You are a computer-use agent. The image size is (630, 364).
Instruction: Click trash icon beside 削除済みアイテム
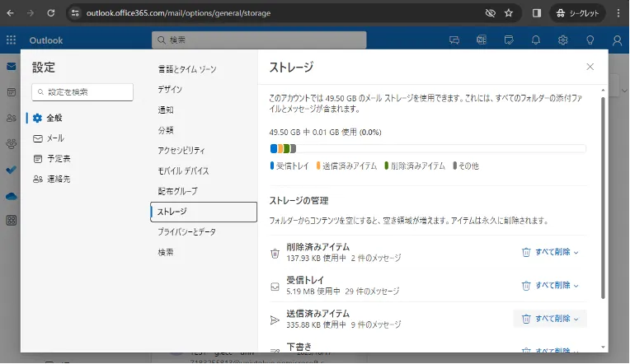pos(275,253)
